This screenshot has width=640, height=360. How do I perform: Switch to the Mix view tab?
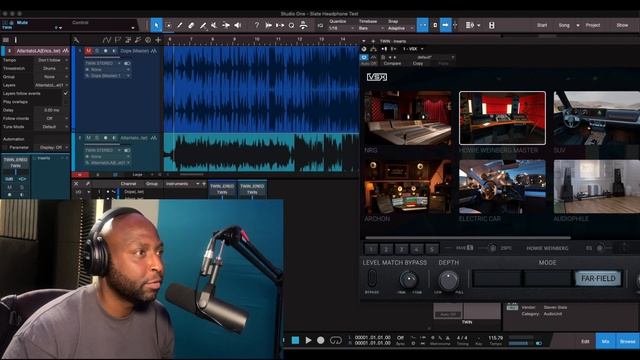click(x=606, y=341)
